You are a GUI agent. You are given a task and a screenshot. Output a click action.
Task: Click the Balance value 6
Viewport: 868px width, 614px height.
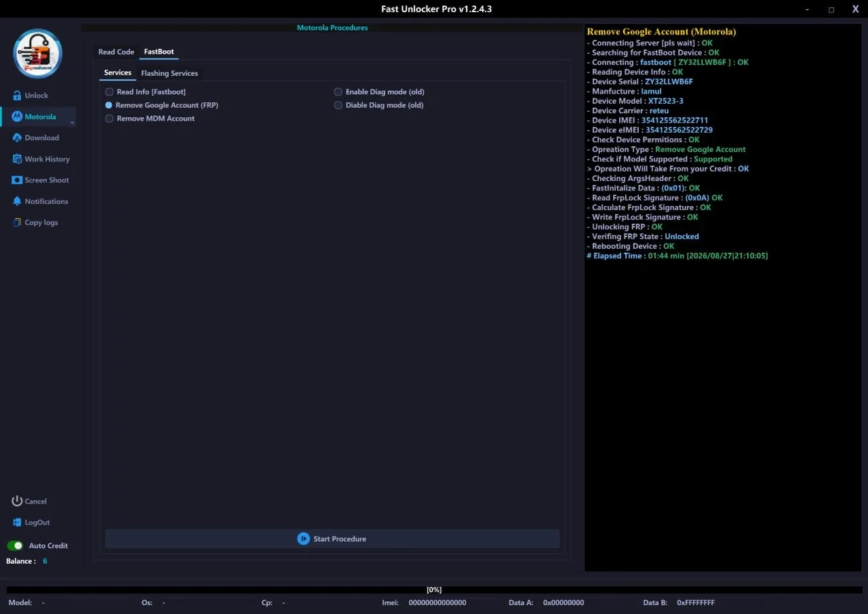click(45, 561)
